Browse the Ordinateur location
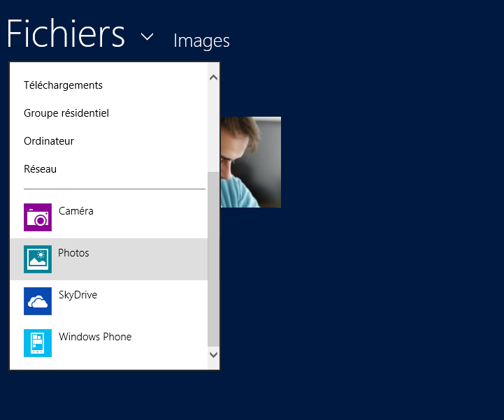 coord(49,141)
